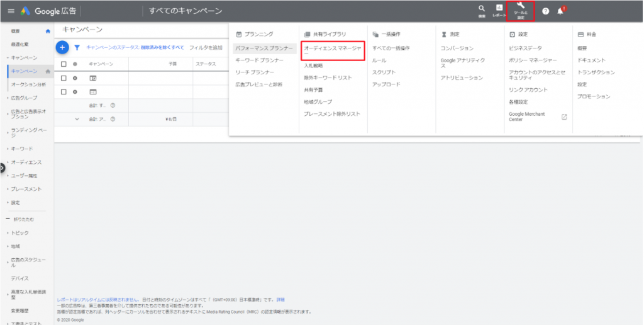Viewport: 644px width, 325px height.
Task: Open the Google Merchant Center link
Action: pyautogui.click(x=527, y=117)
